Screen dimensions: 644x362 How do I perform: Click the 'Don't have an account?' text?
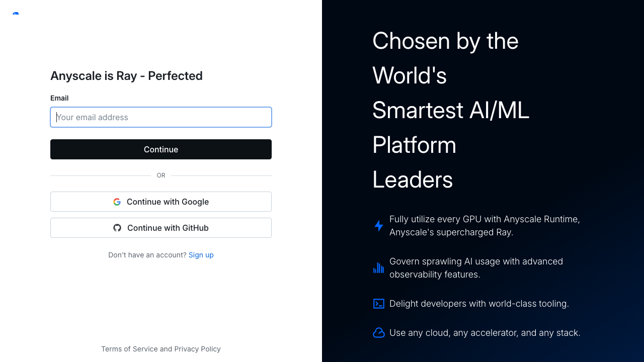[147, 255]
